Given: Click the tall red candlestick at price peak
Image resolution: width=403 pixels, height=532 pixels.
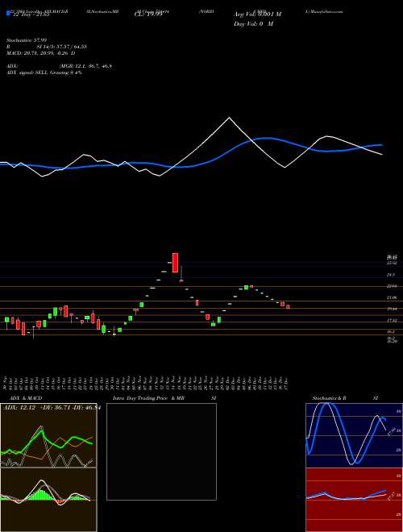Looking at the screenshot, I should point(176,263).
